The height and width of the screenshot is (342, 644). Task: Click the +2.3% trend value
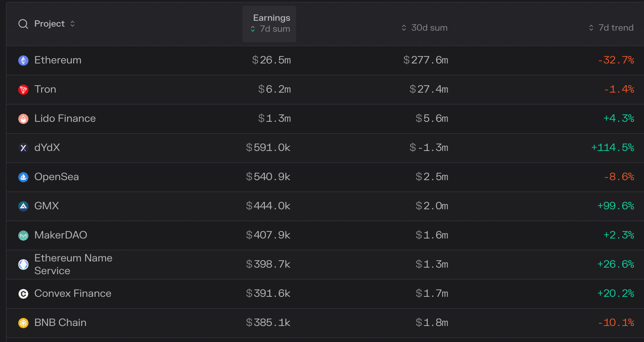point(619,235)
